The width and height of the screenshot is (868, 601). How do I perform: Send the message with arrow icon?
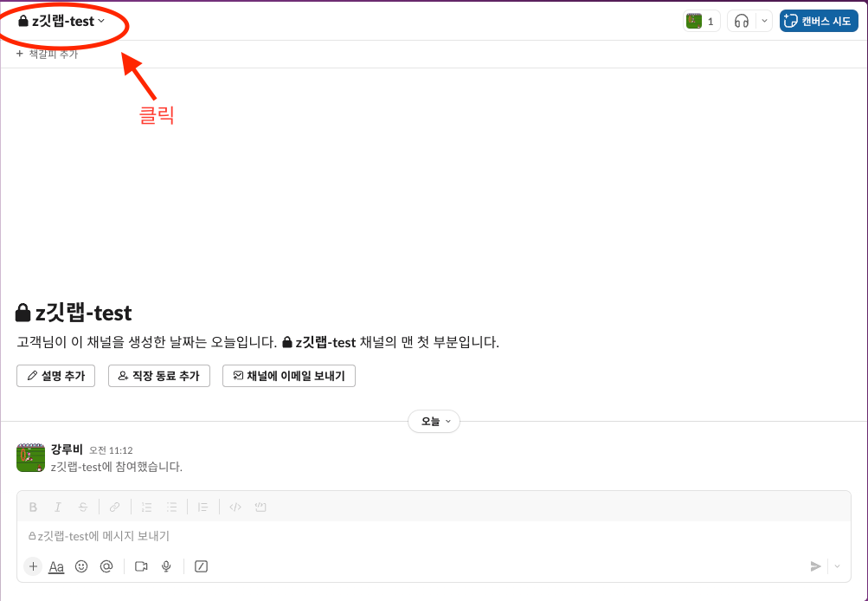(815, 566)
